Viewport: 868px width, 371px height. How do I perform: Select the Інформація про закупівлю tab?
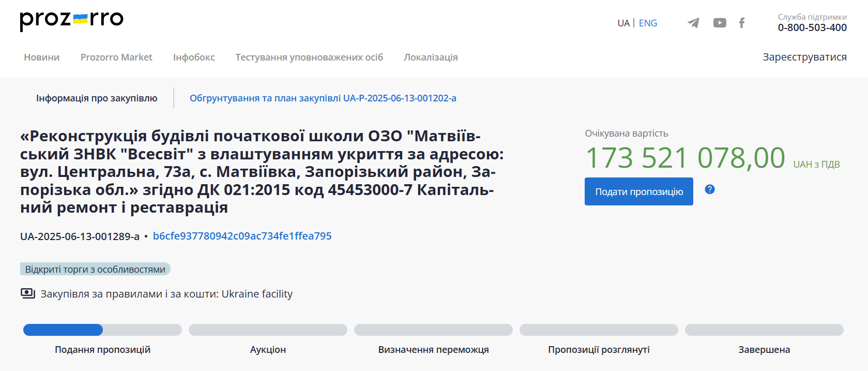tap(97, 98)
